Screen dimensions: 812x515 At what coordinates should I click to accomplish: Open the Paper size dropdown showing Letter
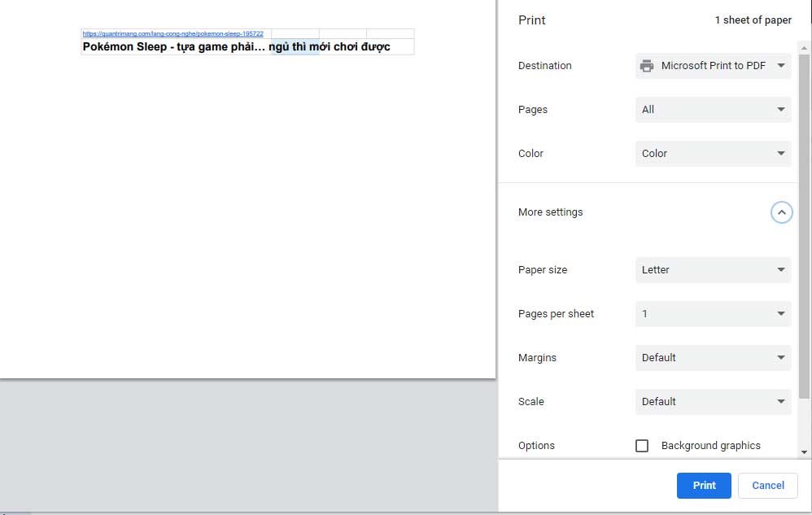tap(713, 269)
